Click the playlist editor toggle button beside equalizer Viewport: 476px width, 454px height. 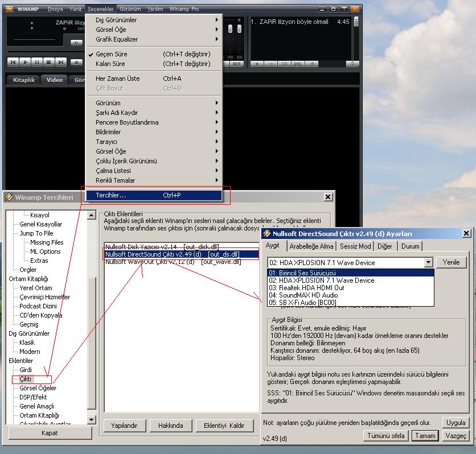click(236, 64)
